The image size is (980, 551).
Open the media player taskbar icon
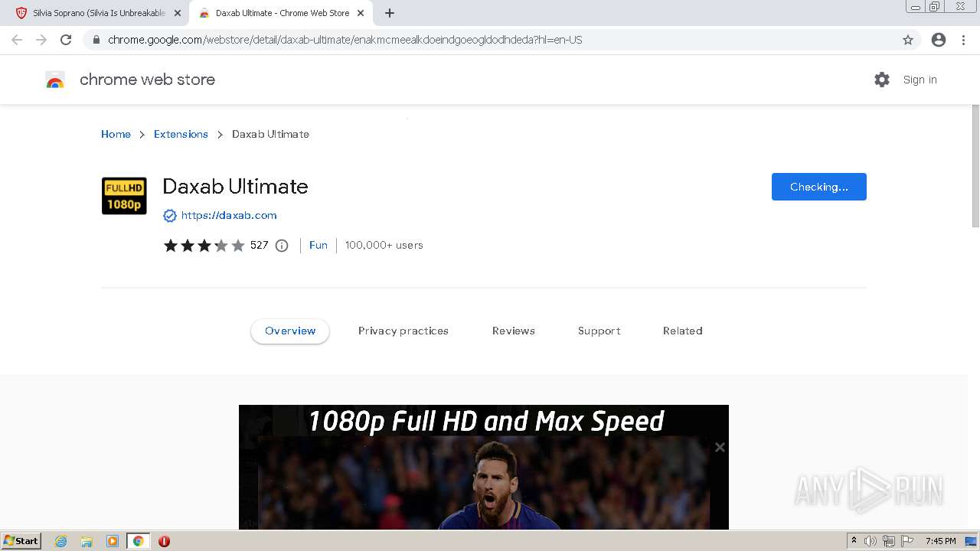pyautogui.click(x=113, y=541)
